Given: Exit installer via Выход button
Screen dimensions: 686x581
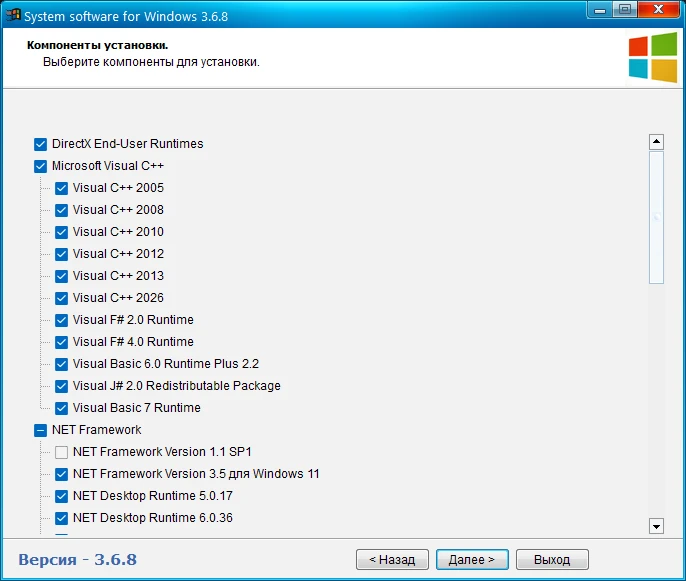Looking at the screenshot, I should pos(551,560).
